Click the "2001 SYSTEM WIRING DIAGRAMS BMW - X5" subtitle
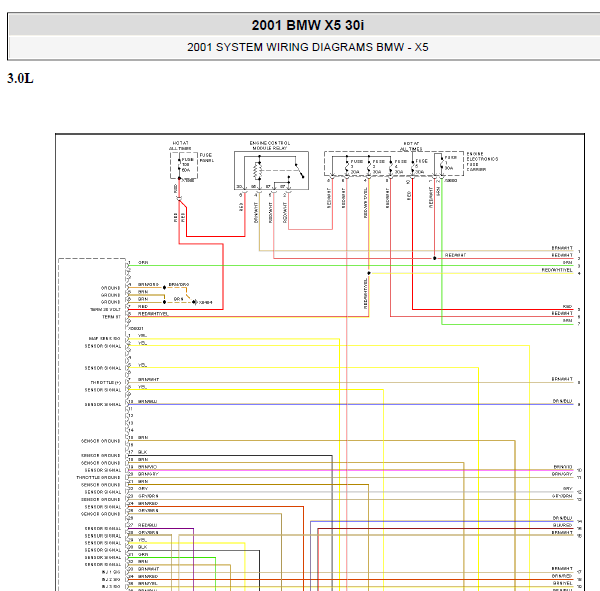 [308, 47]
